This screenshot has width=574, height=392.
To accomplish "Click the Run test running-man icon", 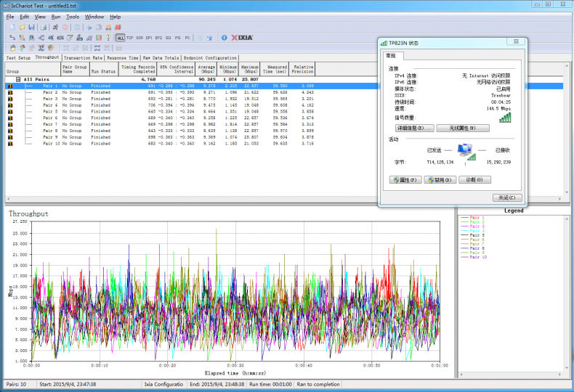I will 55,27.
